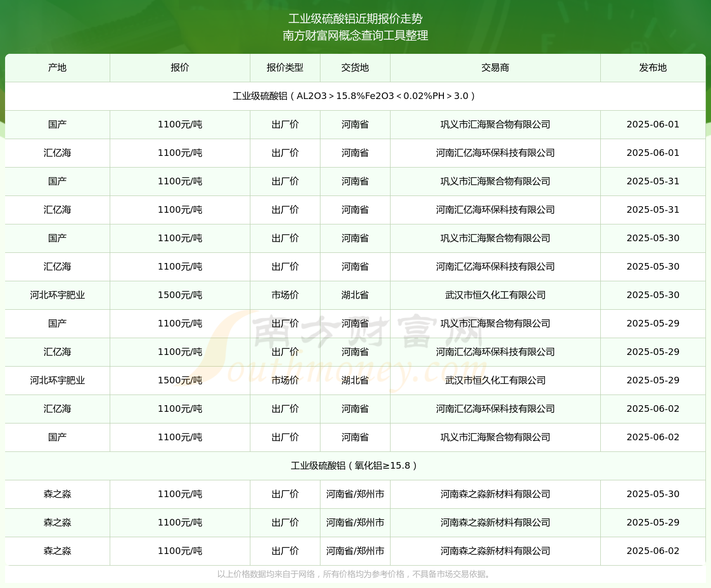Viewport: 711px width, 588px height.
Task: Click 巩义市汇海聚合物有限公司 dated 2025-05-31
Action: coord(495,181)
